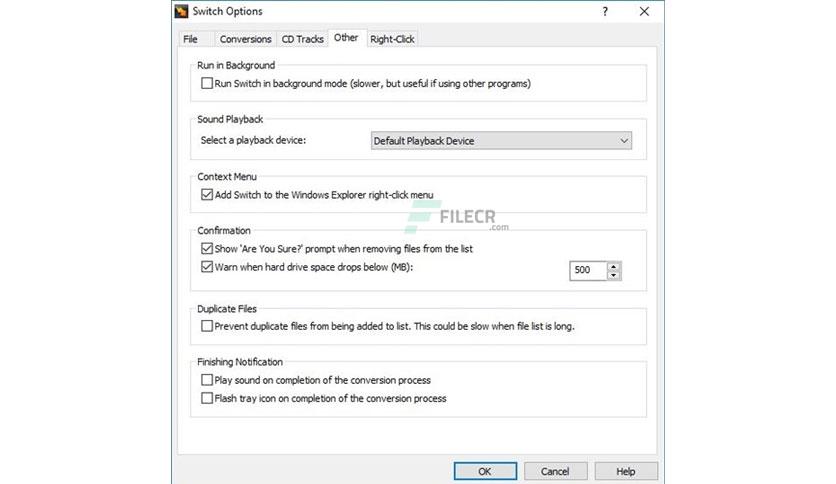Enable Flash tray icon on completion
The image size is (836, 484).
pyautogui.click(x=207, y=398)
